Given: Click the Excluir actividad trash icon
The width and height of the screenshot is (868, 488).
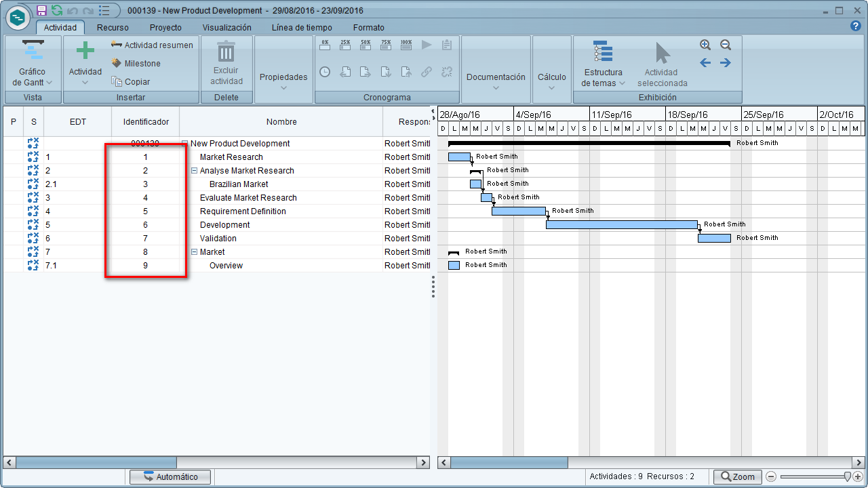Looking at the screenshot, I should 226,52.
